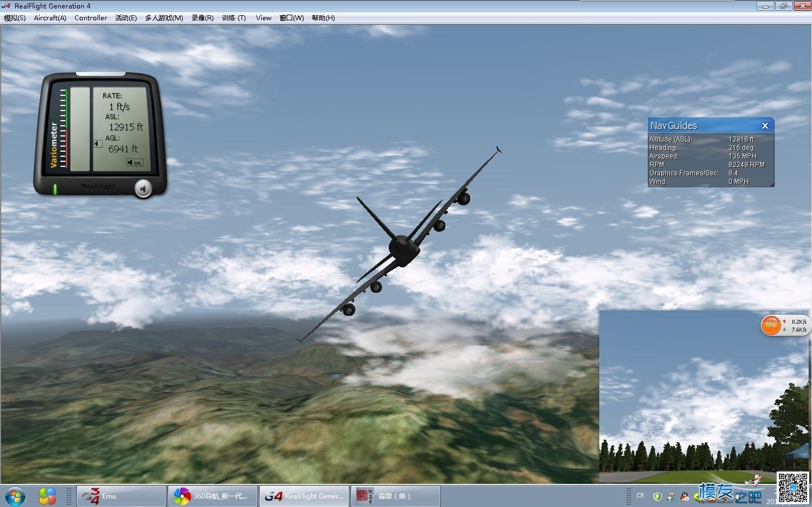Screen dimensions: 812x507
Task: Click the user avatar tray icon
Action: click(671, 497)
